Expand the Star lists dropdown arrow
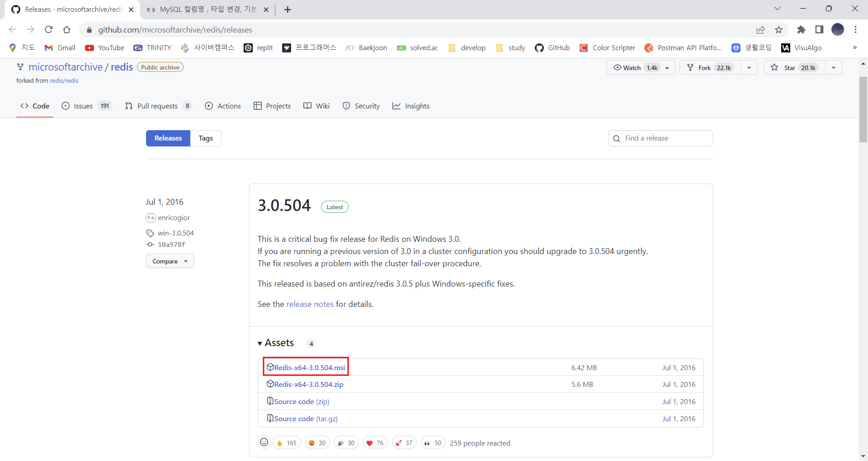The height and width of the screenshot is (461, 868). click(834, 68)
